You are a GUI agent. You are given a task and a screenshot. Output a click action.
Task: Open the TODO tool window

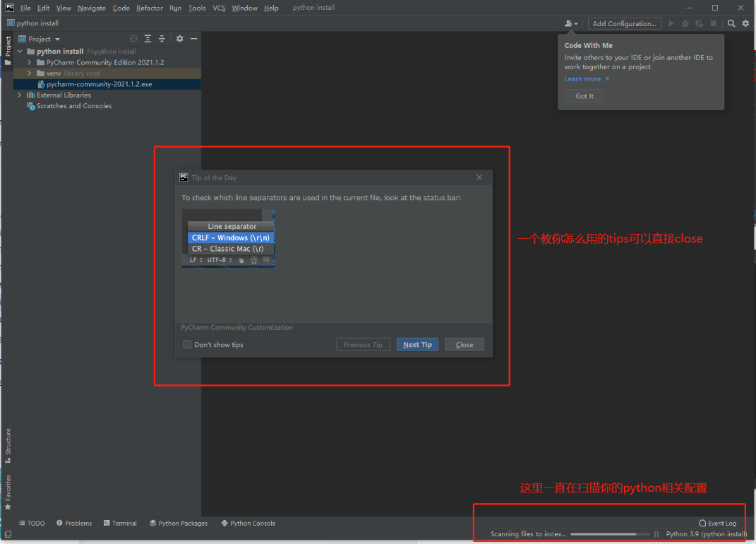(32, 524)
